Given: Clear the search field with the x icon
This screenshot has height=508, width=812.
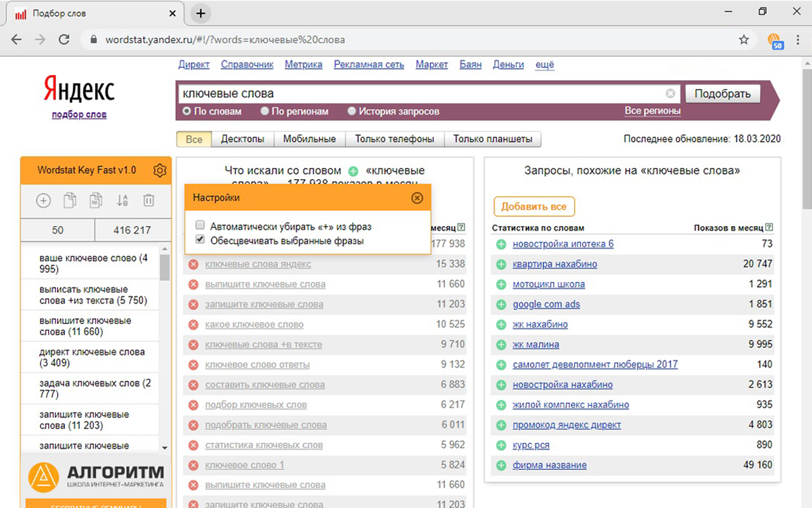Looking at the screenshot, I should [x=671, y=93].
